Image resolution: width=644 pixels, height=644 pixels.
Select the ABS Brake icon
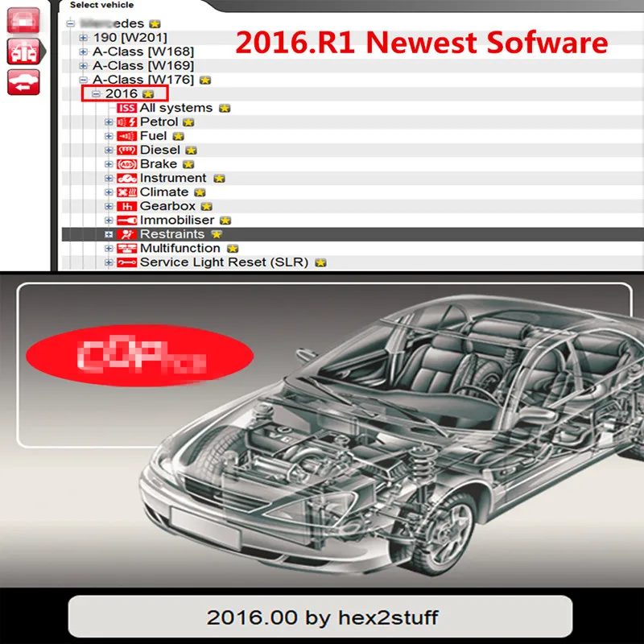(x=126, y=163)
